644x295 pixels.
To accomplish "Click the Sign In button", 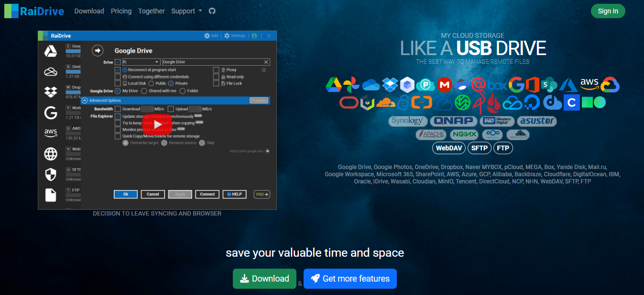I will [x=608, y=11].
